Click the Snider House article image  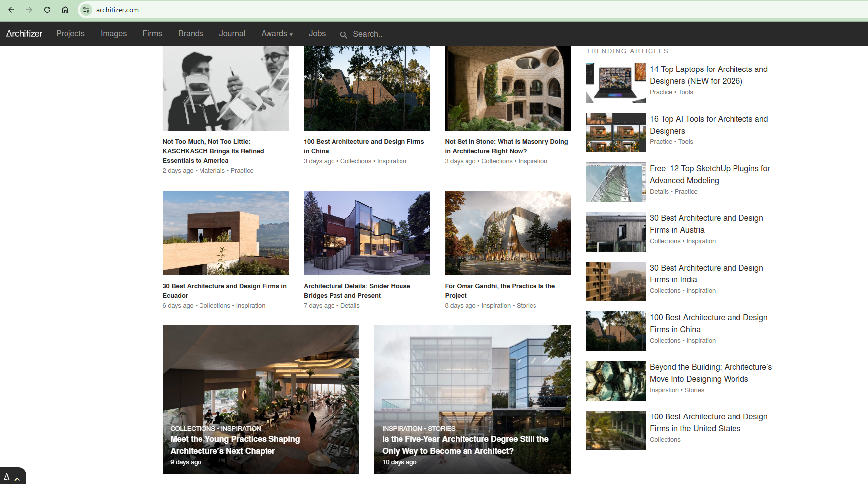coord(367,233)
